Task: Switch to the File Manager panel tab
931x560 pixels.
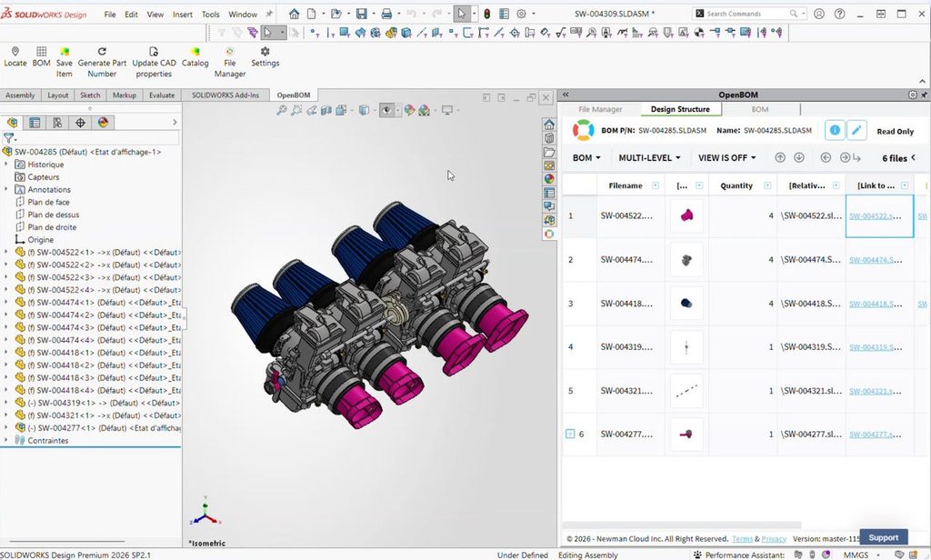Action: pyautogui.click(x=600, y=109)
